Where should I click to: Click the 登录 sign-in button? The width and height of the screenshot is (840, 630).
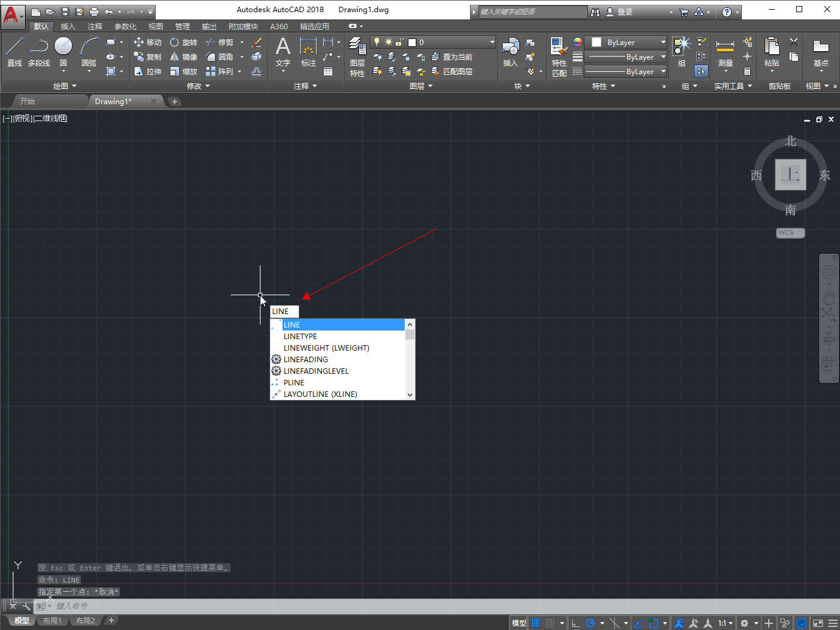point(620,12)
